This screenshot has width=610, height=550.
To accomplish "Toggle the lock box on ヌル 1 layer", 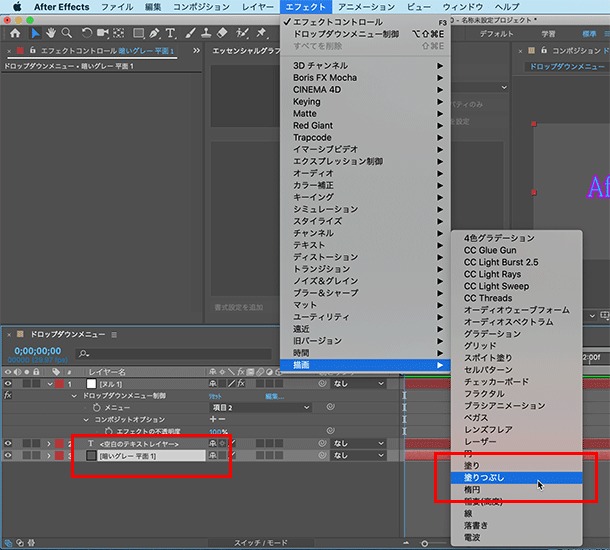I will (36, 384).
